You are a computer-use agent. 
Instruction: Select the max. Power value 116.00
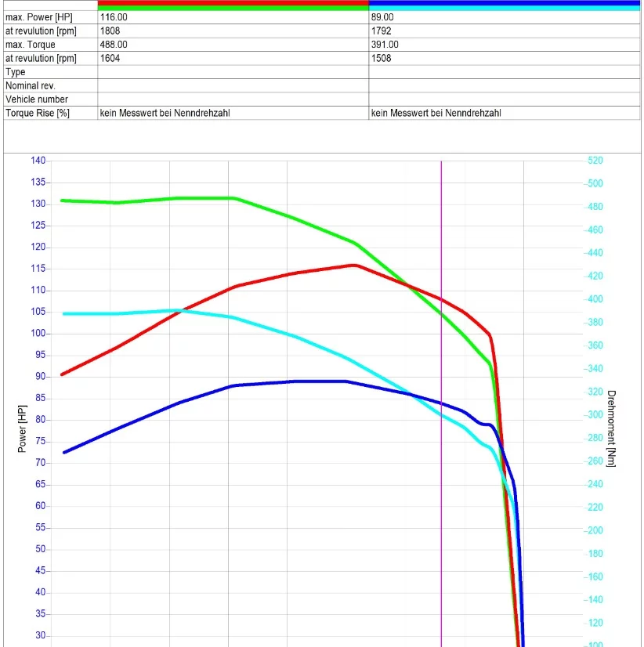coord(114,17)
